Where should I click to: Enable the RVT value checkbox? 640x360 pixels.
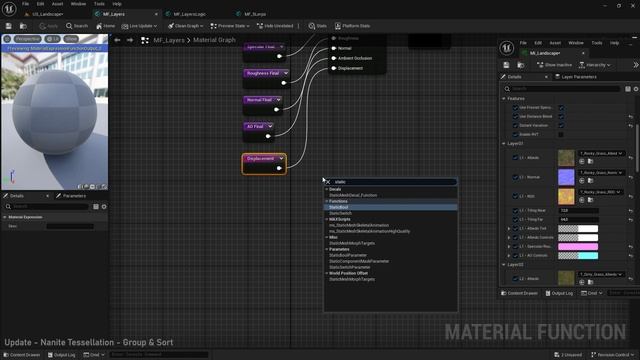[561, 135]
